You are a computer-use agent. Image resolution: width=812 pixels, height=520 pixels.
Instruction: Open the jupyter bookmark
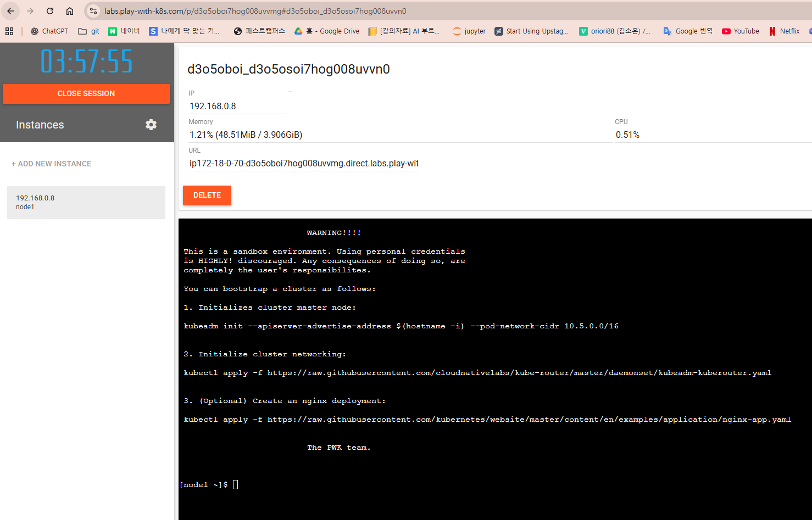[x=469, y=31]
